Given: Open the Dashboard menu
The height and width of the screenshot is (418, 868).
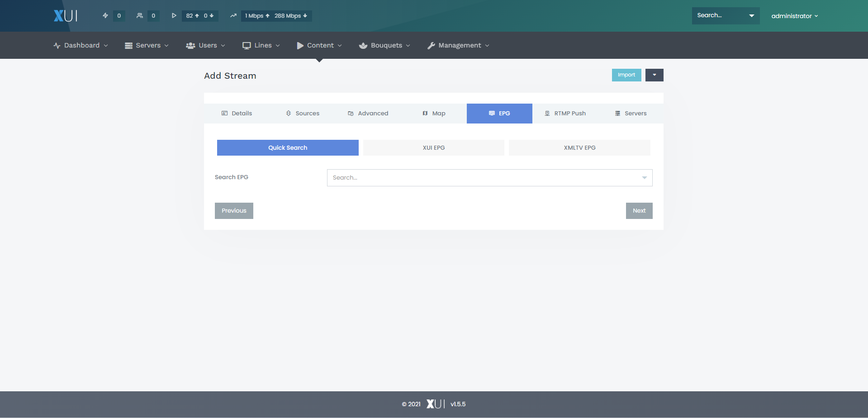Looking at the screenshot, I should pyautogui.click(x=81, y=45).
